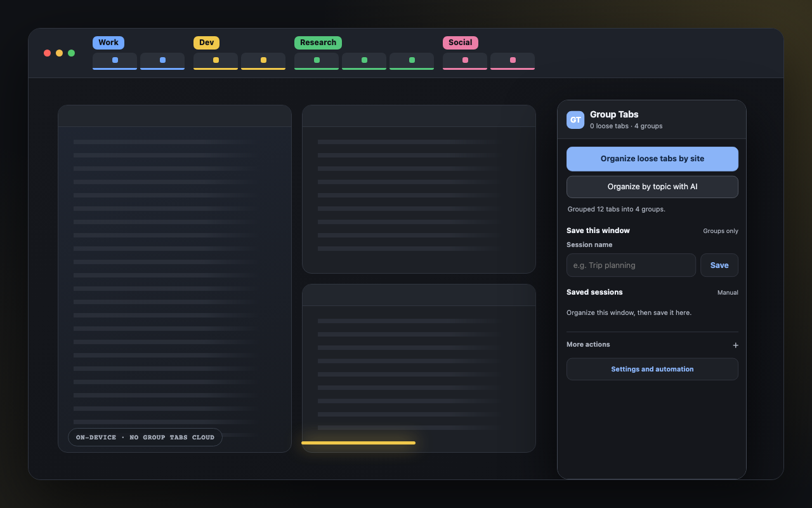This screenshot has height=508, width=812.
Task: Click the Manual label beside Saved sessions
Action: pyautogui.click(x=728, y=293)
